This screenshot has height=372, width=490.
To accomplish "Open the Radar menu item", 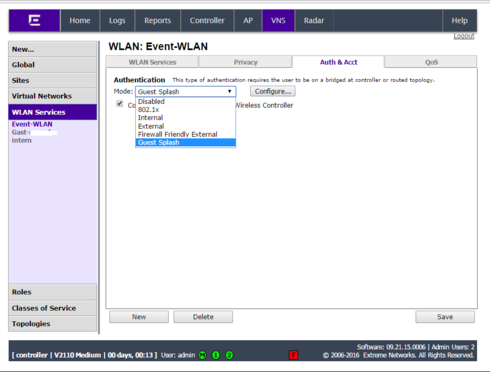I will pos(314,20).
